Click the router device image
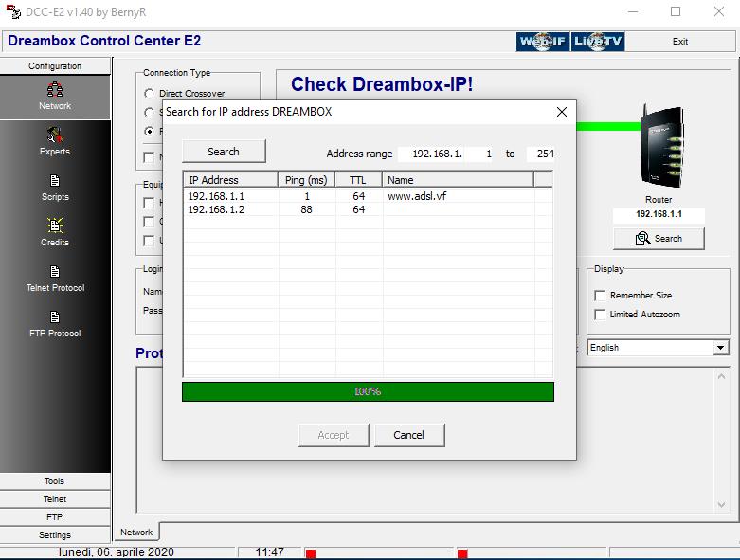Viewport: 740px width, 560px height. click(660, 146)
